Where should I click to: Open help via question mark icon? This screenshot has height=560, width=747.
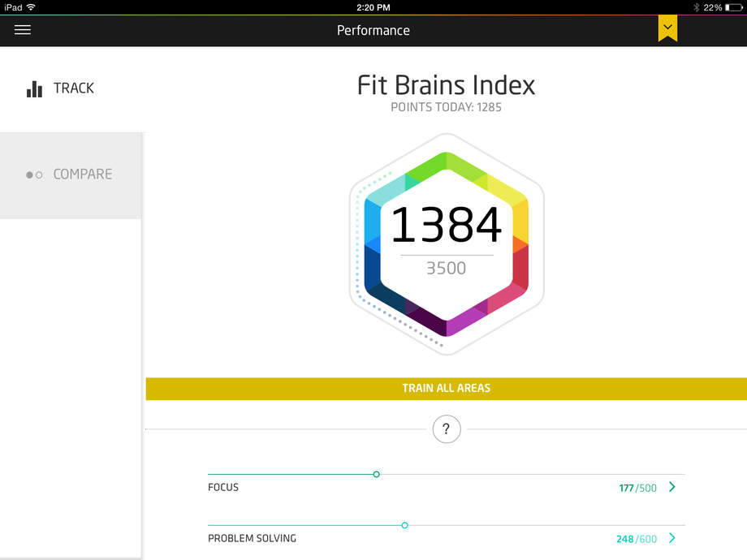[x=447, y=429]
